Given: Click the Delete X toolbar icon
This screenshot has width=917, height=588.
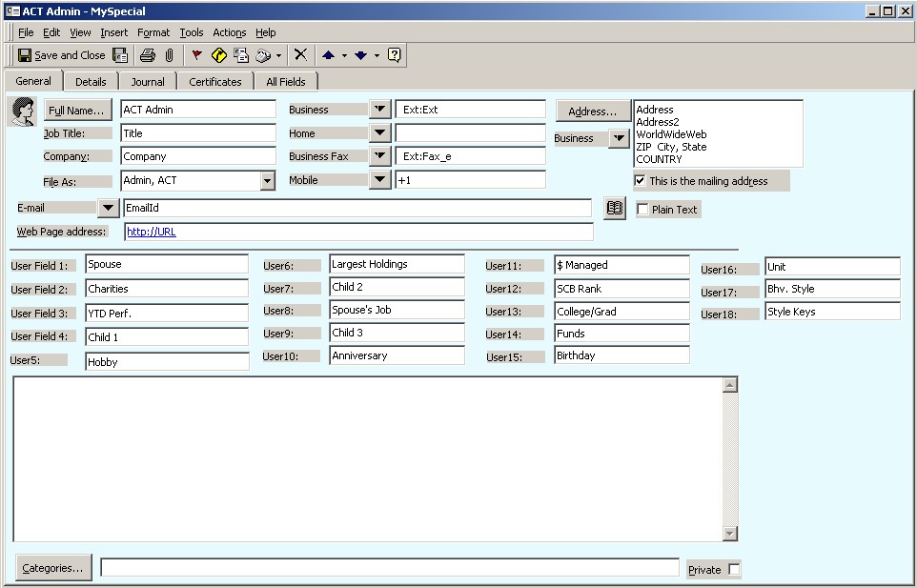Looking at the screenshot, I should [x=300, y=55].
